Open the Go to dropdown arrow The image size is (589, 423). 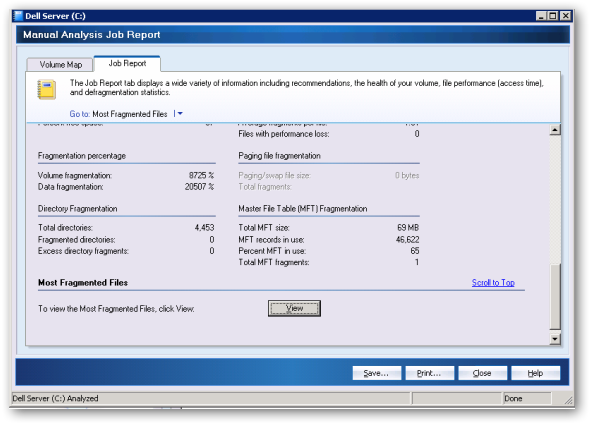point(180,113)
